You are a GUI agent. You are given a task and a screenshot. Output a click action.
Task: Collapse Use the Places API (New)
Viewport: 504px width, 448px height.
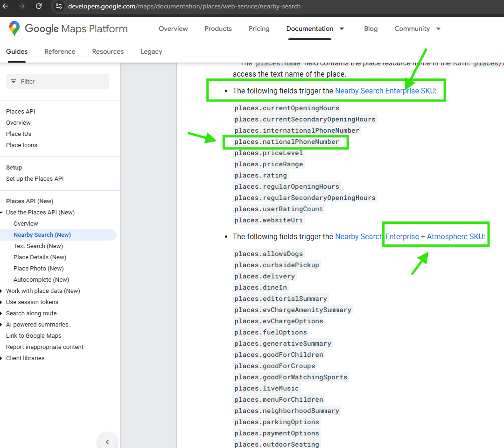coord(2,213)
